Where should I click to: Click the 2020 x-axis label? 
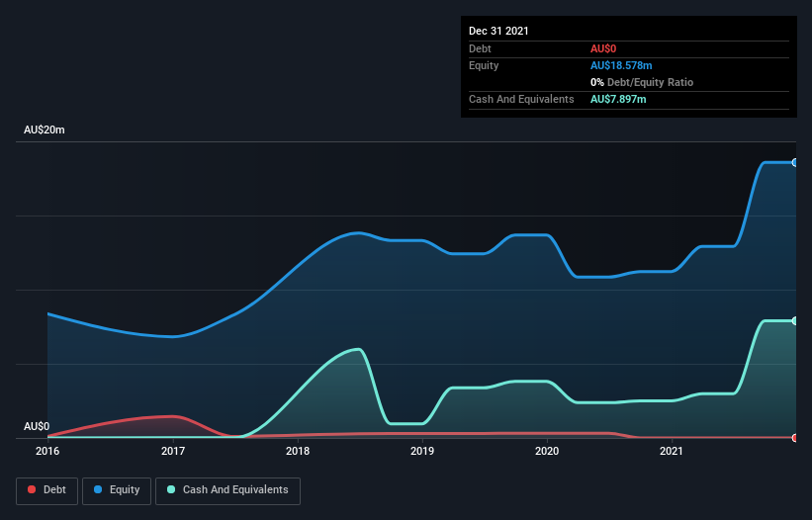tap(547, 451)
